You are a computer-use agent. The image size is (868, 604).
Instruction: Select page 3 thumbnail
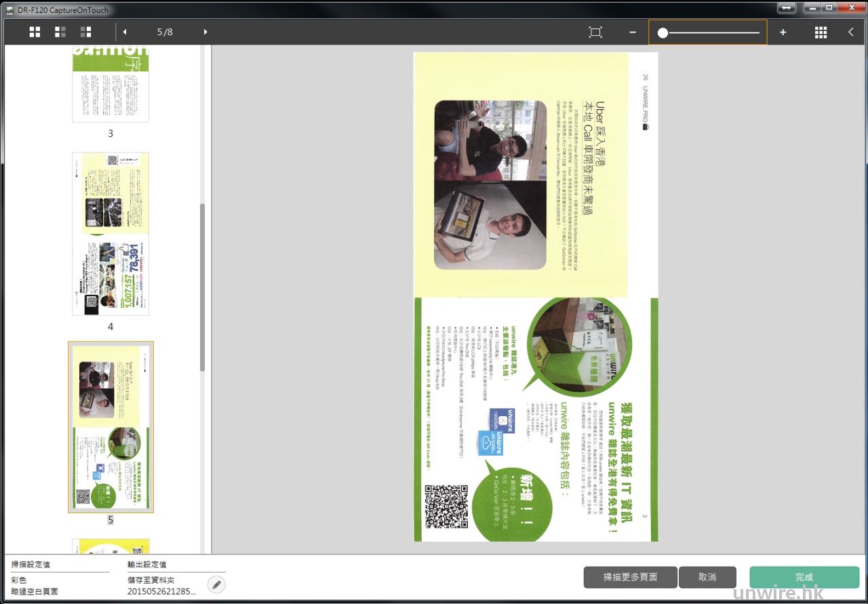pos(111,85)
